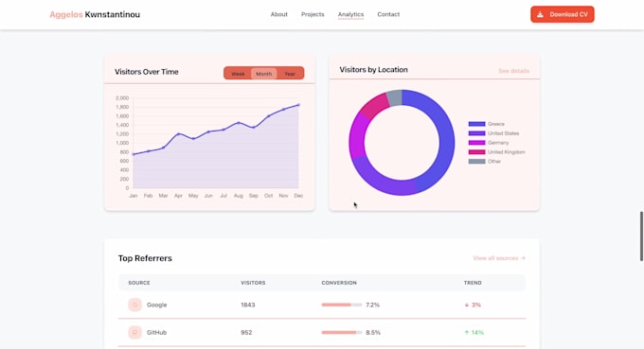The width and height of the screenshot is (644, 349).
Task: Go to the Analytics nav item
Action: tap(350, 14)
